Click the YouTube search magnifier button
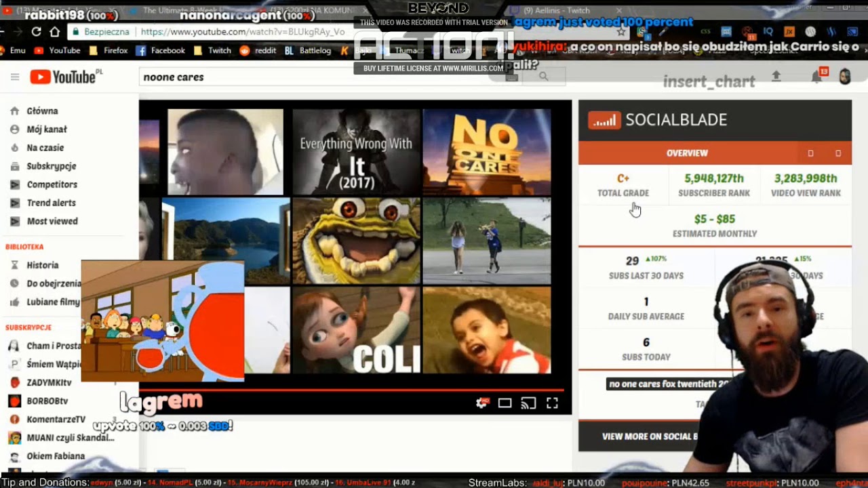This screenshot has height=488, width=868. (x=543, y=77)
